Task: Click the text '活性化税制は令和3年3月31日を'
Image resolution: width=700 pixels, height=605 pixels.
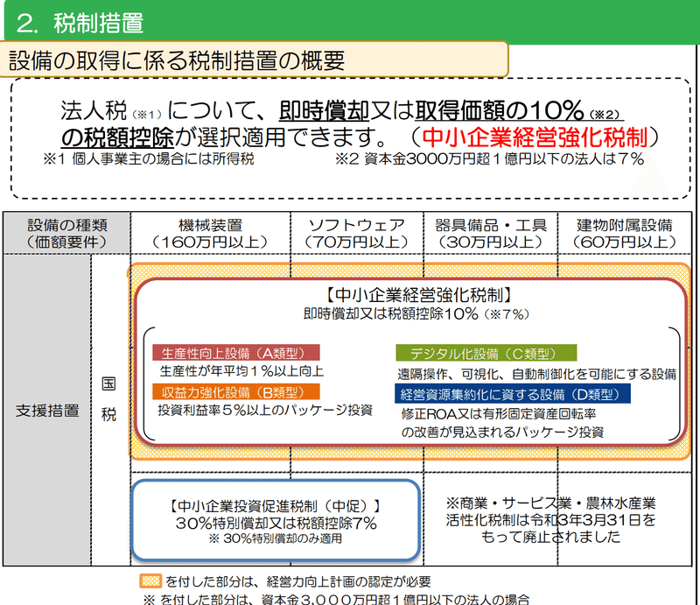Action: 550,520
